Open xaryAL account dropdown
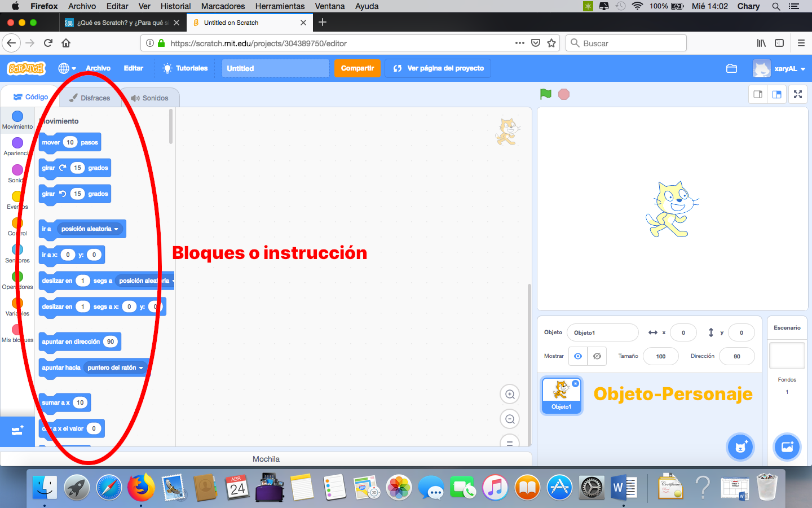Viewport: 812px width, 508px height. [x=779, y=68]
